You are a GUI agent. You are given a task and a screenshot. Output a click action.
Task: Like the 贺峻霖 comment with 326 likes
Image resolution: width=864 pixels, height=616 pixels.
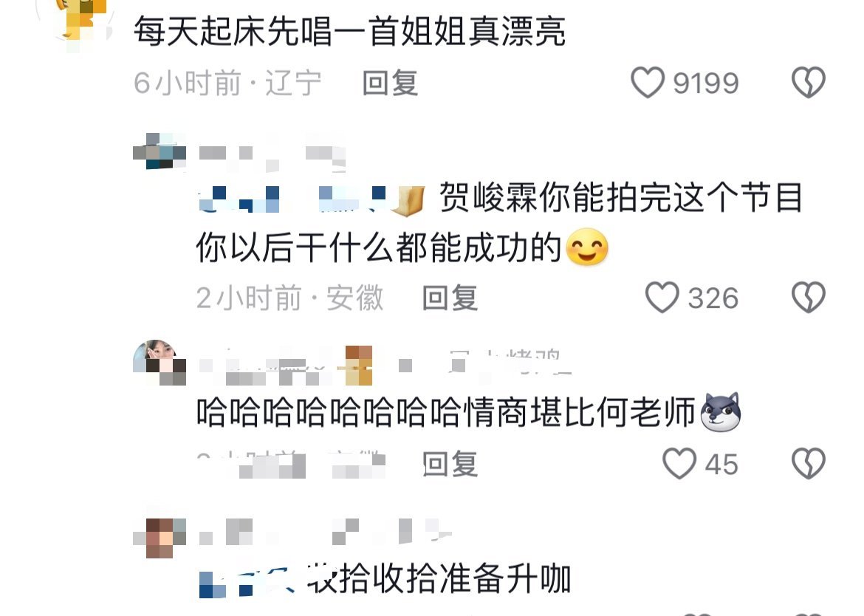coord(662,298)
